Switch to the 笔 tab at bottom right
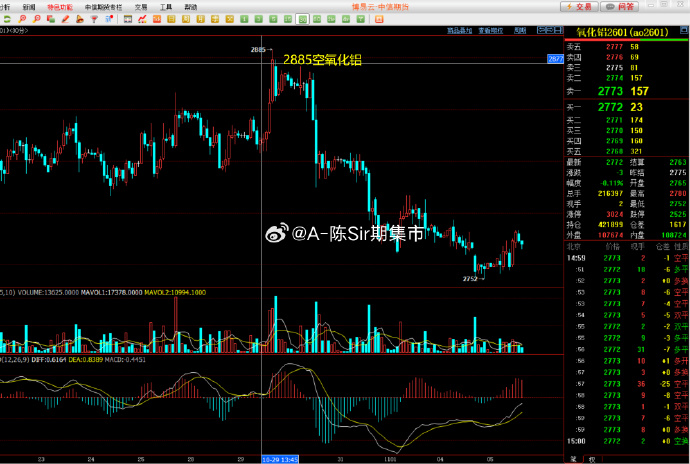Screen dimensions: 690x464 coord(574,459)
